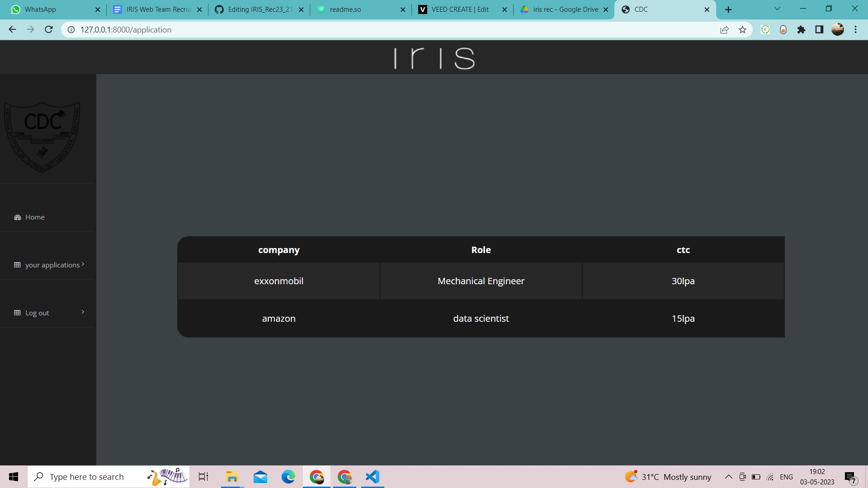The width and height of the screenshot is (868, 488).
Task: Switch to the iris rec Google Drive tab
Action: pos(565,9)
